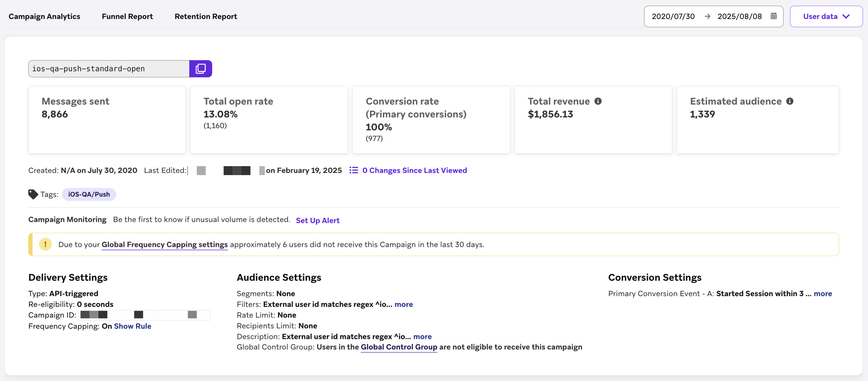The width and height of the screenshot is (868, 381).
Task: Click the Estimated audience info icon
Action: pyautogui.click(x=790, y=101)
